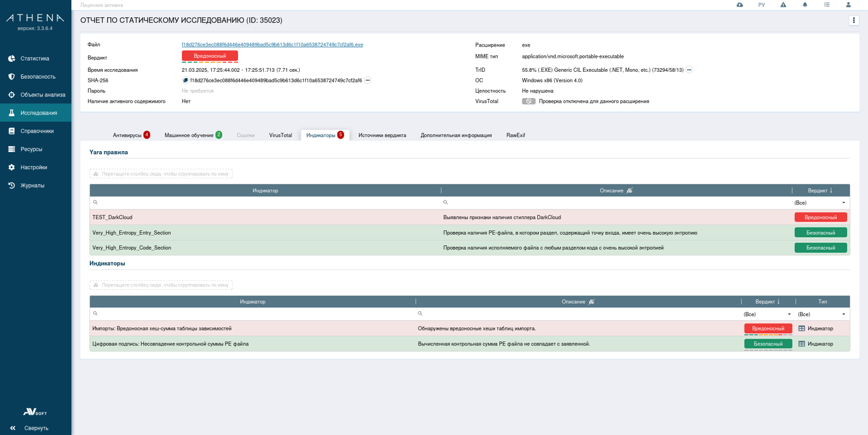Image resolution: width=868 pixels, height=435 pixels.
Task: Open the analyzed .exe file link
Action: coord(272,45)
